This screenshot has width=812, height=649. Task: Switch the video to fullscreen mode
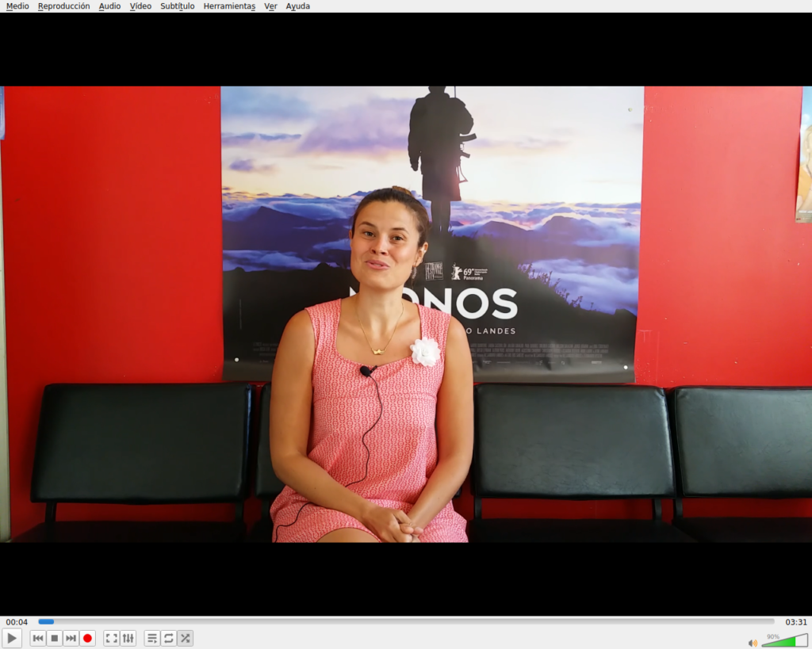(112, 639)
